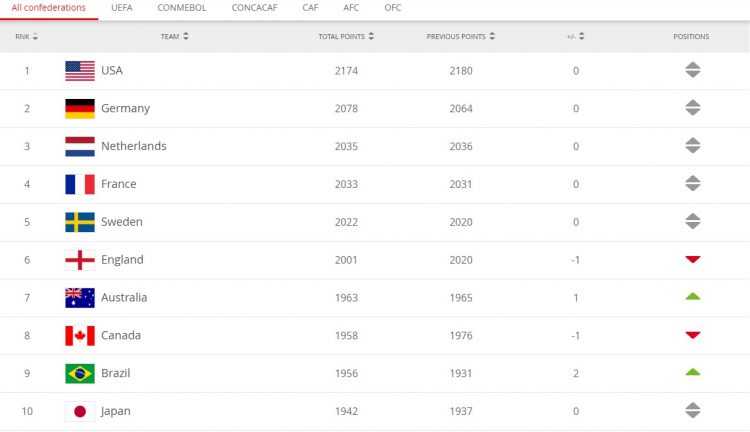The height and width of the screenshot is (432, 750).
Task: Sort by Previous Points column arrows
Action: (x=492, y=37)
